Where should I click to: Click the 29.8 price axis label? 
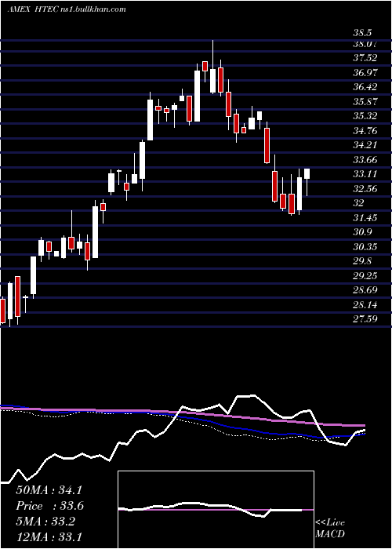click(x=362, y=261)
